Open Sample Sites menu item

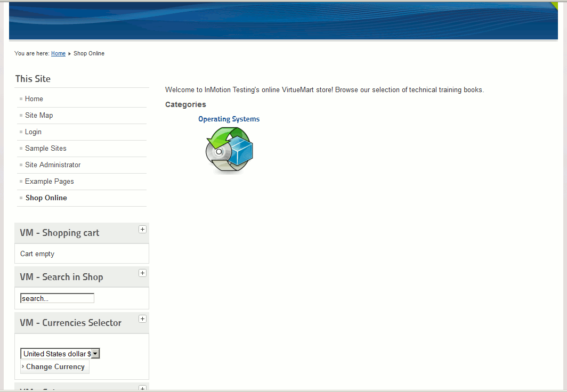[x=46, y=148]
